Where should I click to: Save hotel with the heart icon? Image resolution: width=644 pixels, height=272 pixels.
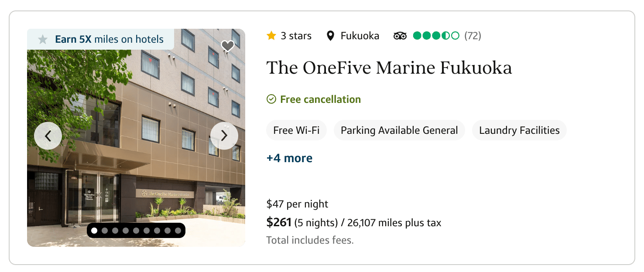pos(227,46)
